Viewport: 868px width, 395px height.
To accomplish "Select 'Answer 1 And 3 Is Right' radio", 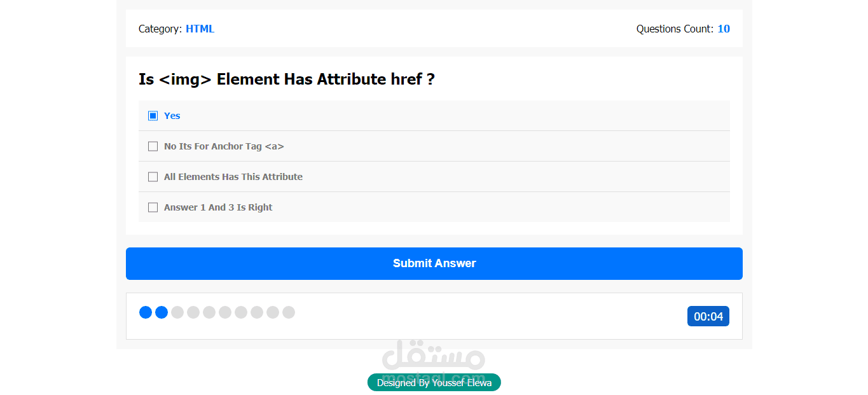I will pos(153,207).
